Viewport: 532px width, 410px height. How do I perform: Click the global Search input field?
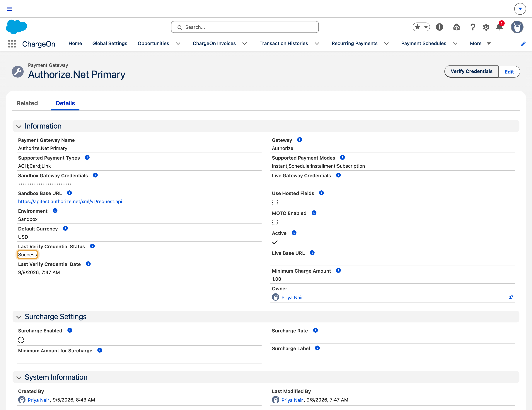tap(245, 27)
